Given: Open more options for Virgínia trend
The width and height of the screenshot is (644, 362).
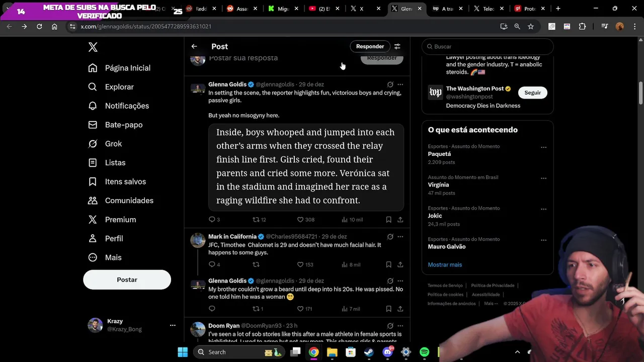Looking at the screenshot, I should pos(543,178).
